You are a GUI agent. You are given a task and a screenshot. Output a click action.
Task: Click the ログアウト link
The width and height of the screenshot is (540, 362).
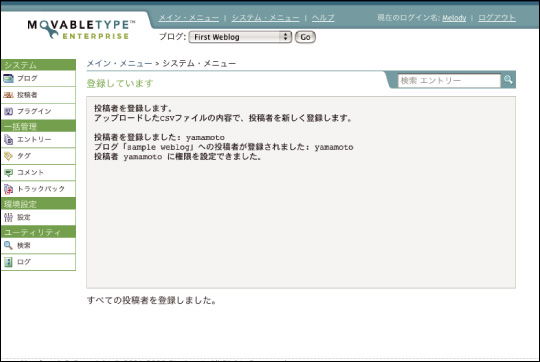tap(497, 18)
